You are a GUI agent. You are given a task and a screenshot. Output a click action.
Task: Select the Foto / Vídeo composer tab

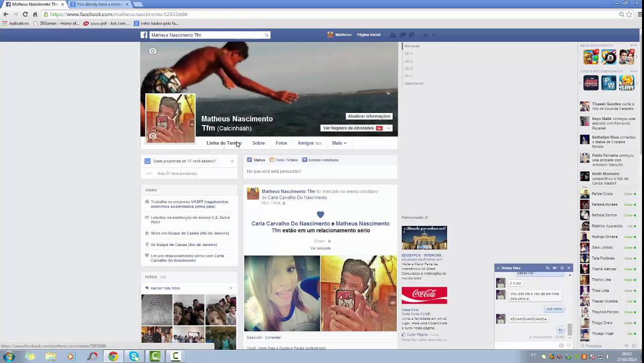coord(283,160)
